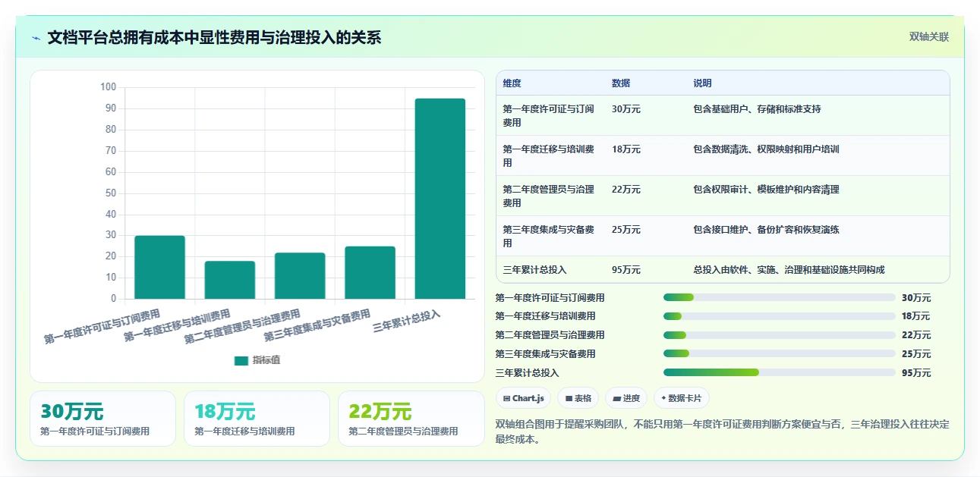Click description 包含权限审计、模板维护和内容清理
The image size is (980, 477).
(766, 190)
